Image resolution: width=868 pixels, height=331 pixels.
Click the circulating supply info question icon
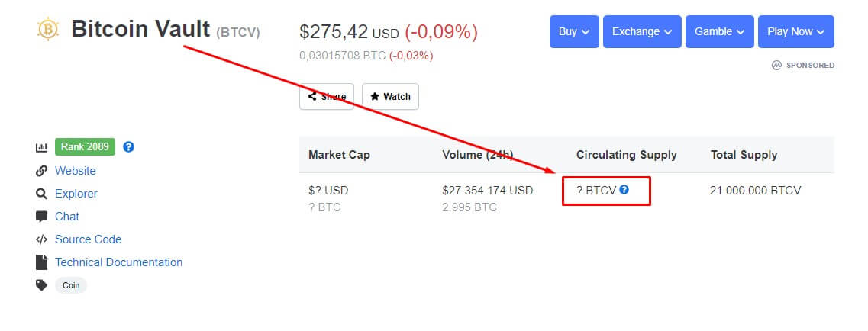(x=624, y=190)
